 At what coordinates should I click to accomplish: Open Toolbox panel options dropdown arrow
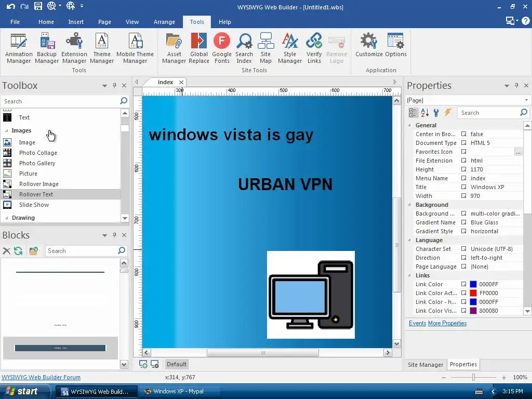click(104, 86)
